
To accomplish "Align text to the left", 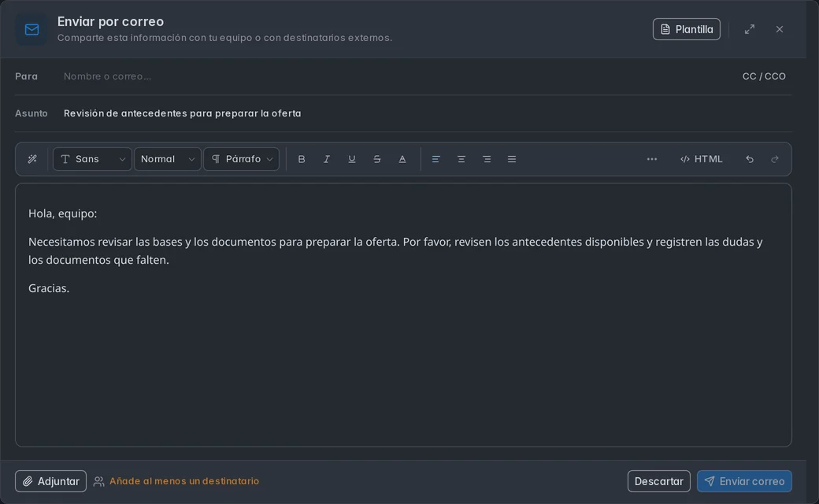I will point(435,159).
